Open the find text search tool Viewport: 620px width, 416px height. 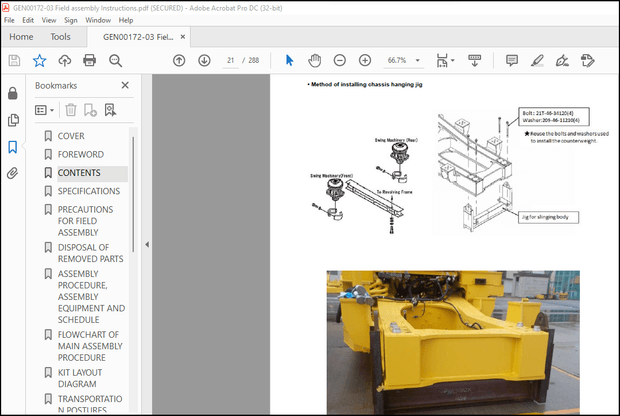115,61
